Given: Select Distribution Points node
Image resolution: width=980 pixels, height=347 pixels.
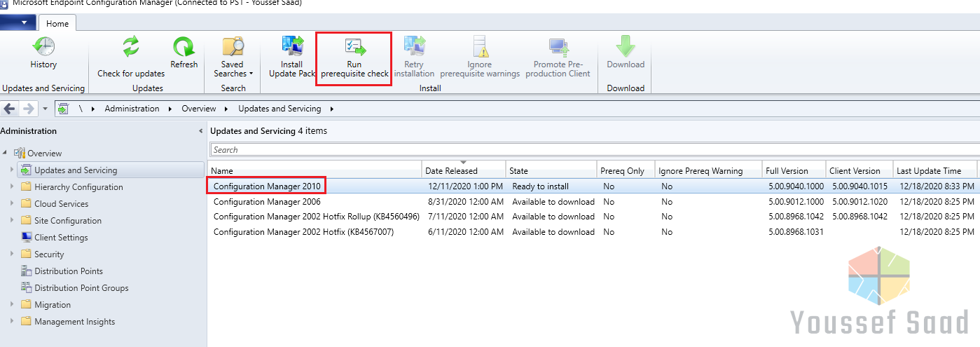Looking at the screenshot, I should [69, 271].
